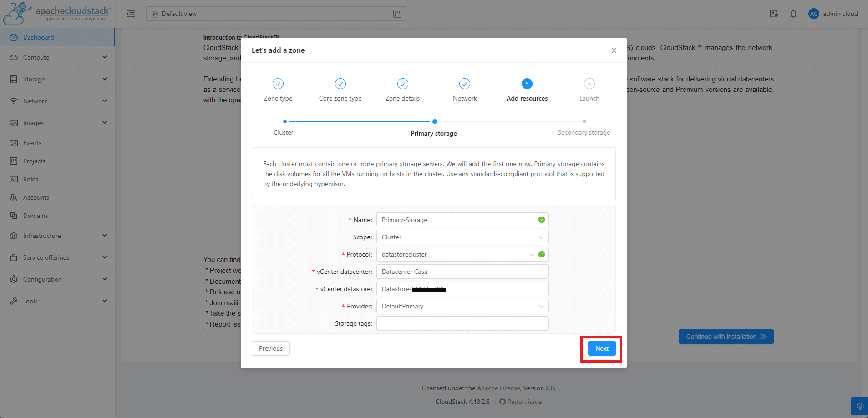Click the Service offerings bag icon

tap(14, 257)
